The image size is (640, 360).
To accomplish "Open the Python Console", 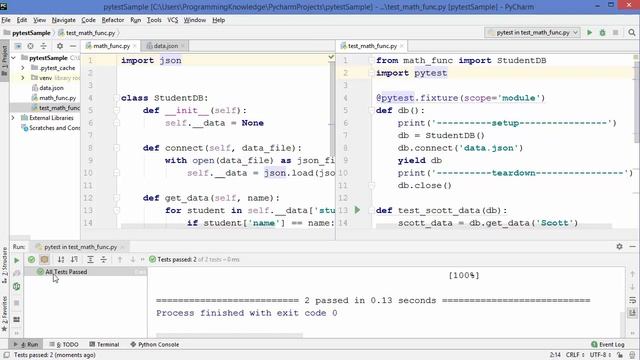I will (x=155, y=344).
